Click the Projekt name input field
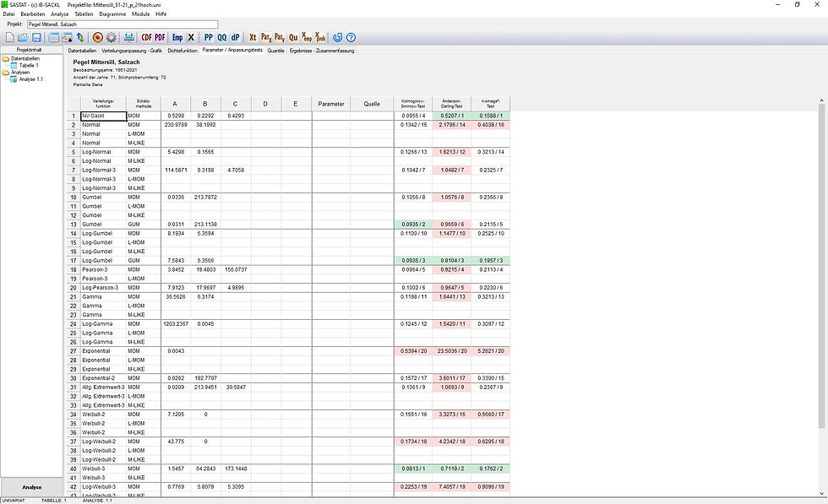This screenshot has height=504, width=828. (123, 24)
